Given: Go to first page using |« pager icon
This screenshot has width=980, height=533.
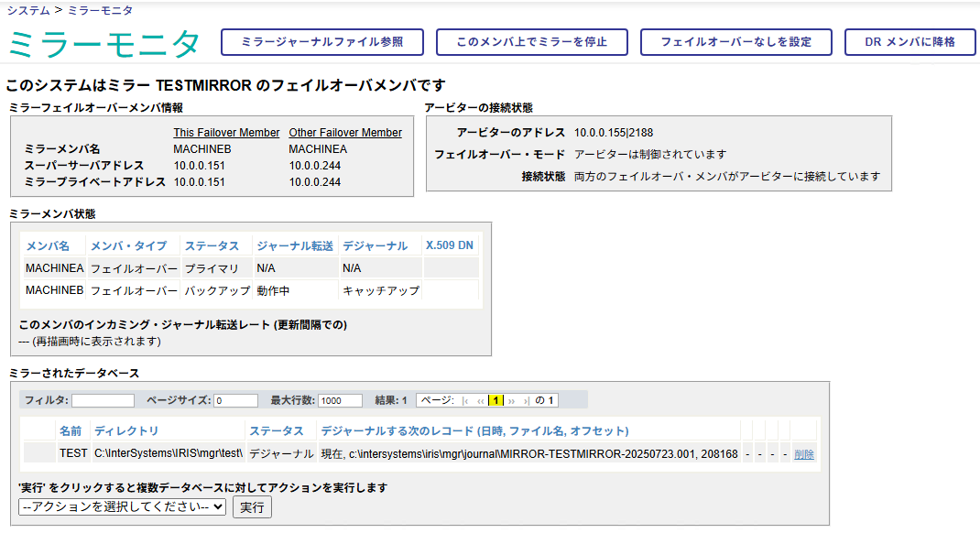Looking at the screenshot, I should [466, 400].
